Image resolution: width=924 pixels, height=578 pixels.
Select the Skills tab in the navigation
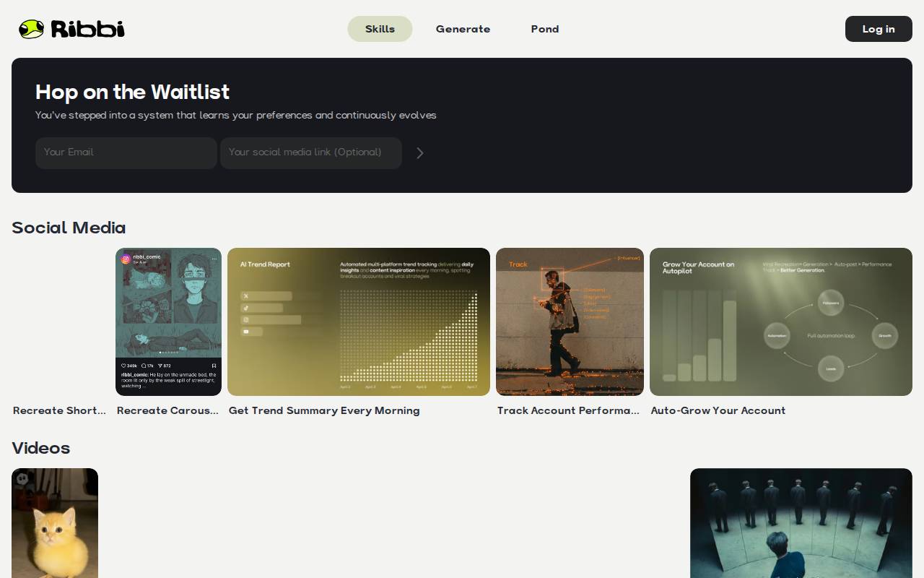(x=380, y=29)
